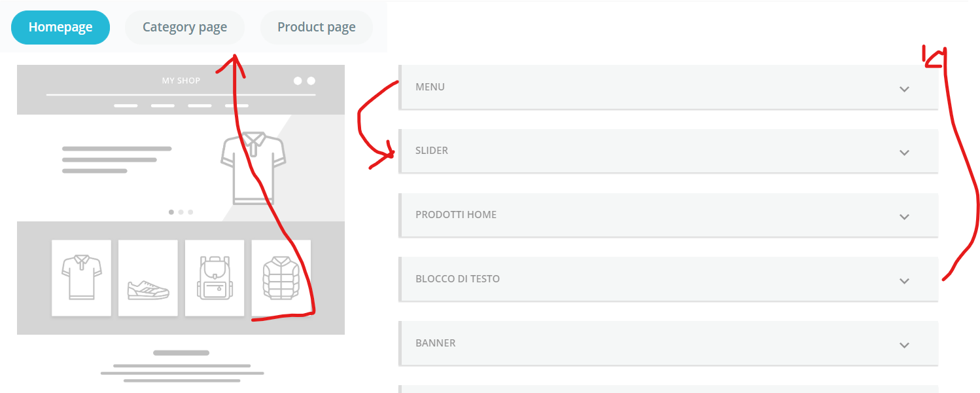
Task: Expand the BLOCCO DI TESTO chevron
Action: click(904, 281)
